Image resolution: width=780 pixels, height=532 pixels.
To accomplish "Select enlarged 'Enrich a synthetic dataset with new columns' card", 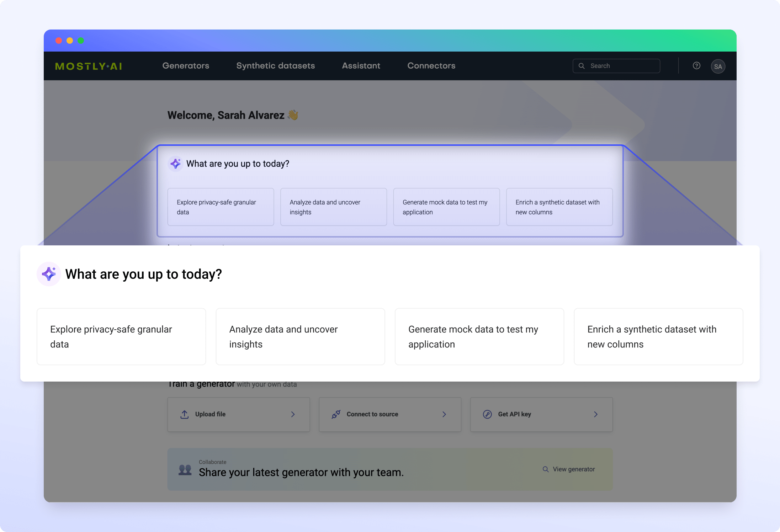I will pyautogui.click(x=659, y=336).
